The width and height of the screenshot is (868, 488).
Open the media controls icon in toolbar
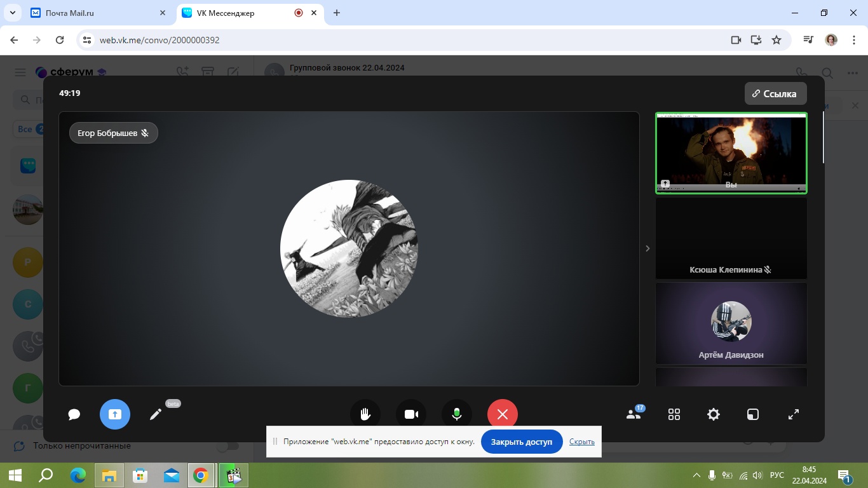[808, 40]
